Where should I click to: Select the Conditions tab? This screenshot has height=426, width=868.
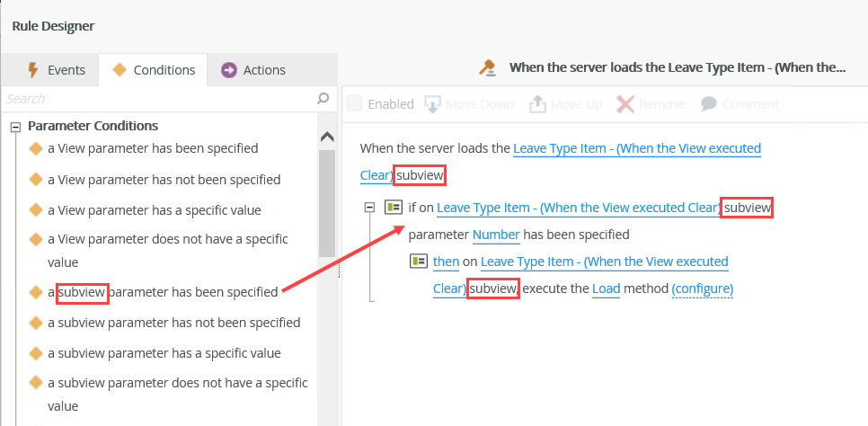[153, 70]
